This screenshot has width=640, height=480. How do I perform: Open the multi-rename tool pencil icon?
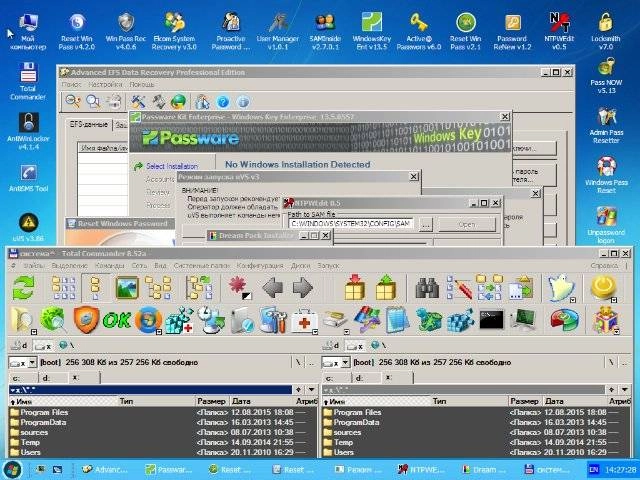[459, 287]
